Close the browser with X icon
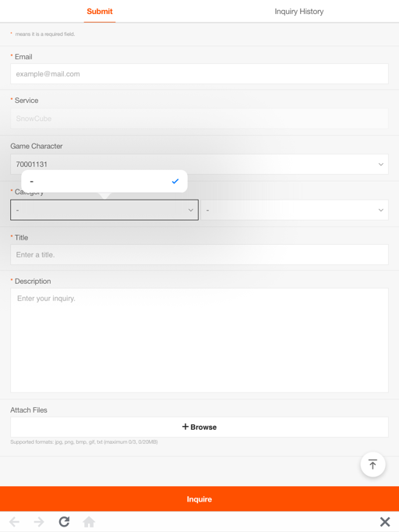Image resolution: width=399 pixels, height=532 pixels. point(385,522)
